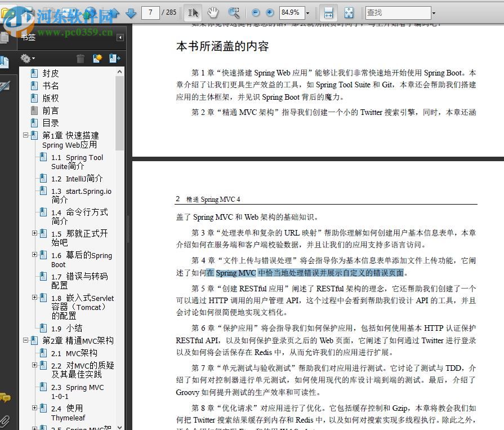
Task: Choose the text Select tool
Action: 193,12
